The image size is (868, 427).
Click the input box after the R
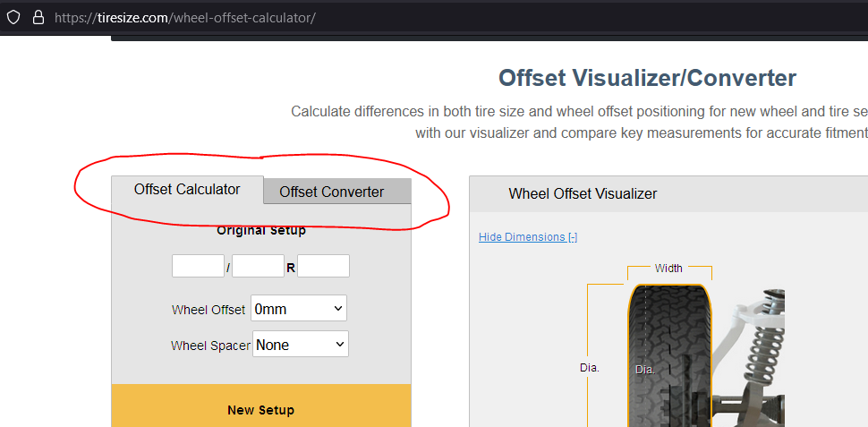[323, 266]
